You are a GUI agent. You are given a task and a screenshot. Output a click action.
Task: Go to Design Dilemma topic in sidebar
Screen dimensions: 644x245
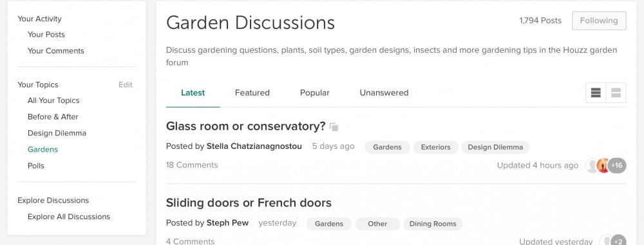click(57, 133)
